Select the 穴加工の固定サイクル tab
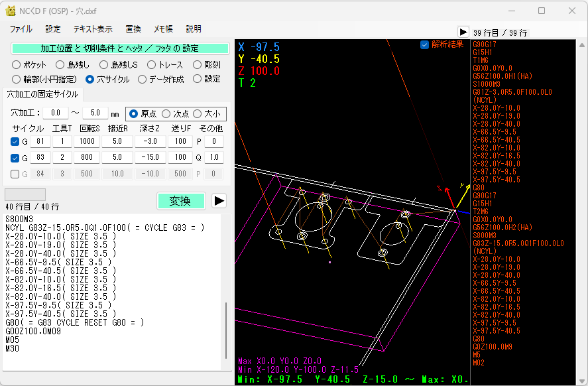The image size is (588, 386). (42, 94)
